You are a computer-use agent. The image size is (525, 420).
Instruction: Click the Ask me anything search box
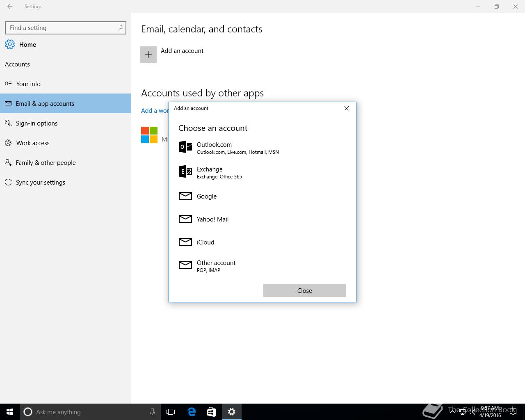coord(90,412)
